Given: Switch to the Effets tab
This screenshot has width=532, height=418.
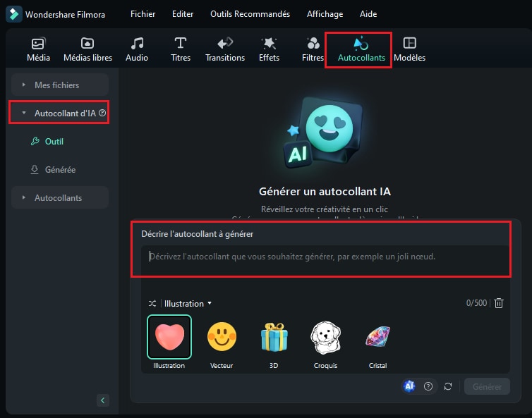Looking at the screenshot, I should pos(269,49).
